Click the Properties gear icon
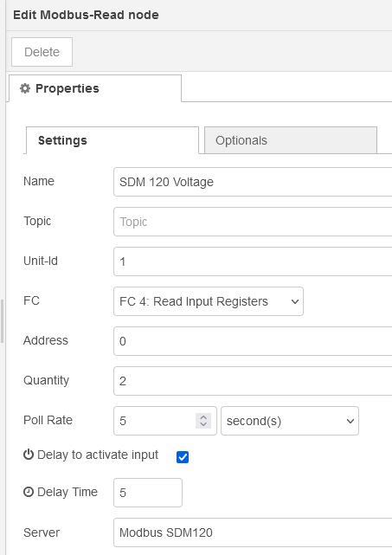Screen dimensions: 392x555 [25, 88]
